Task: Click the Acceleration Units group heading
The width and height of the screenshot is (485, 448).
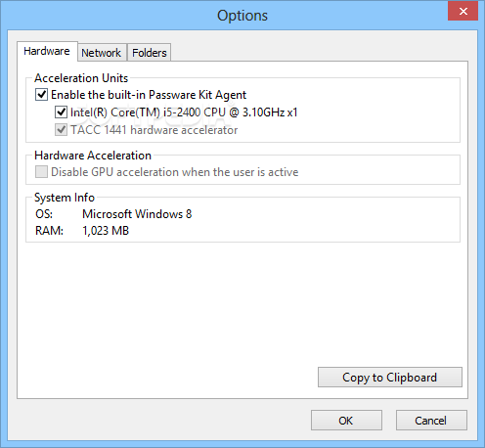Action: (x=81, y=78)
